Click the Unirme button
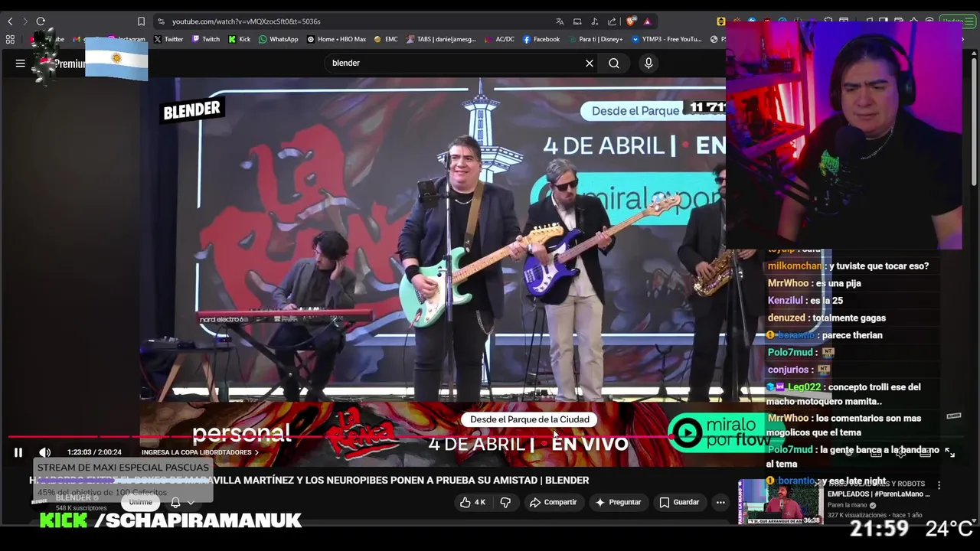Screen dimensions: 980x551 tap(141, 502)
